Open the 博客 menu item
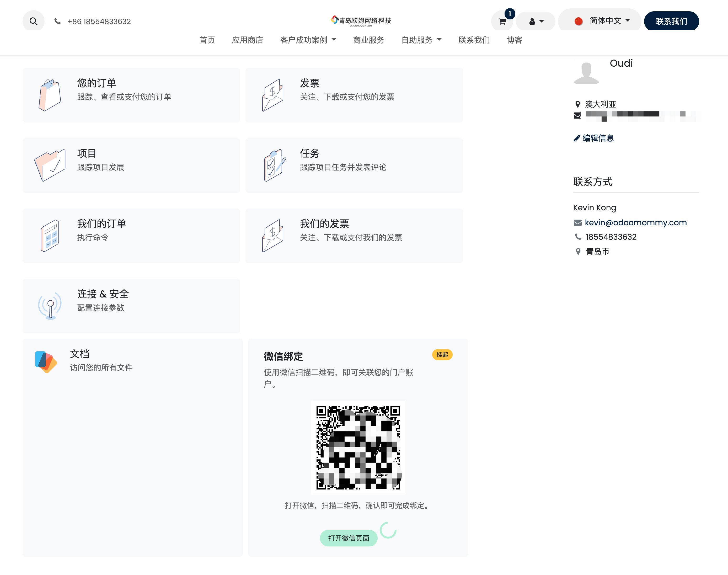 tap(514, 40)
